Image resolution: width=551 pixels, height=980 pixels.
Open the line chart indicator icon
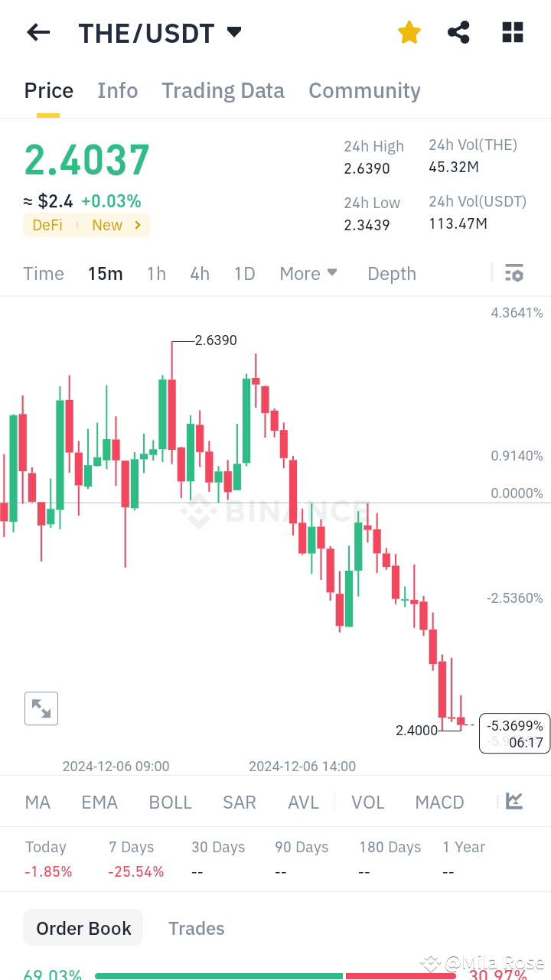513,802
